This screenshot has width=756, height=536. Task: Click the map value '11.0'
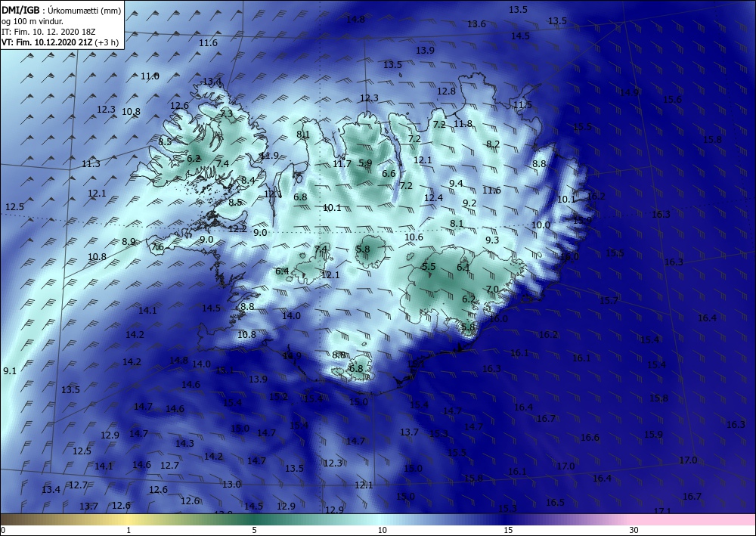pyautogui.click(x=150, y=76)
